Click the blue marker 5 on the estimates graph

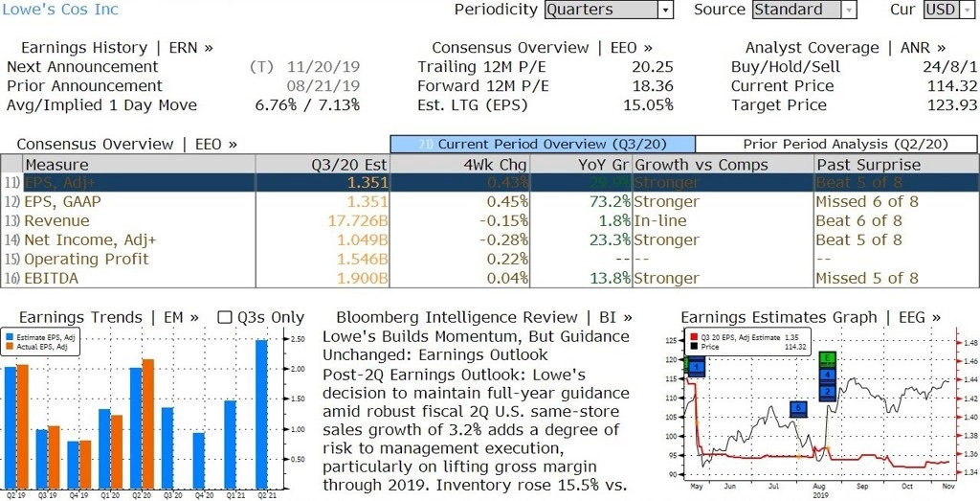(x=798, y=409)
